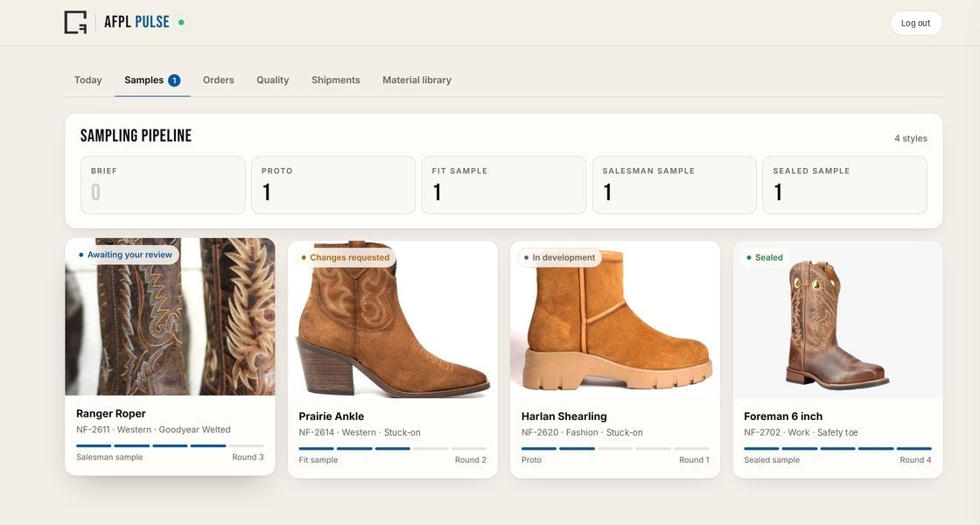This screenshot has height=525, width=980.
Task: Click the AFPL PULSE brand name
Action: click(136, 23)
